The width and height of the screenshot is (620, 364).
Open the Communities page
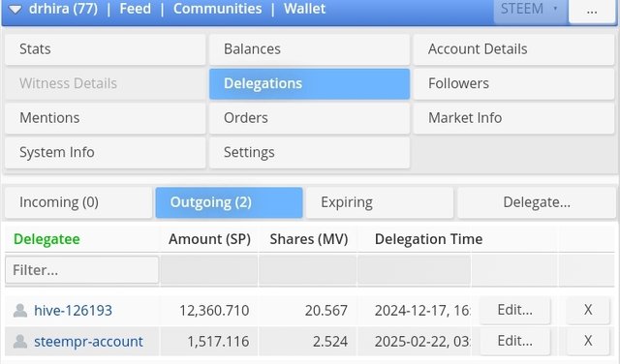point(217,9)
